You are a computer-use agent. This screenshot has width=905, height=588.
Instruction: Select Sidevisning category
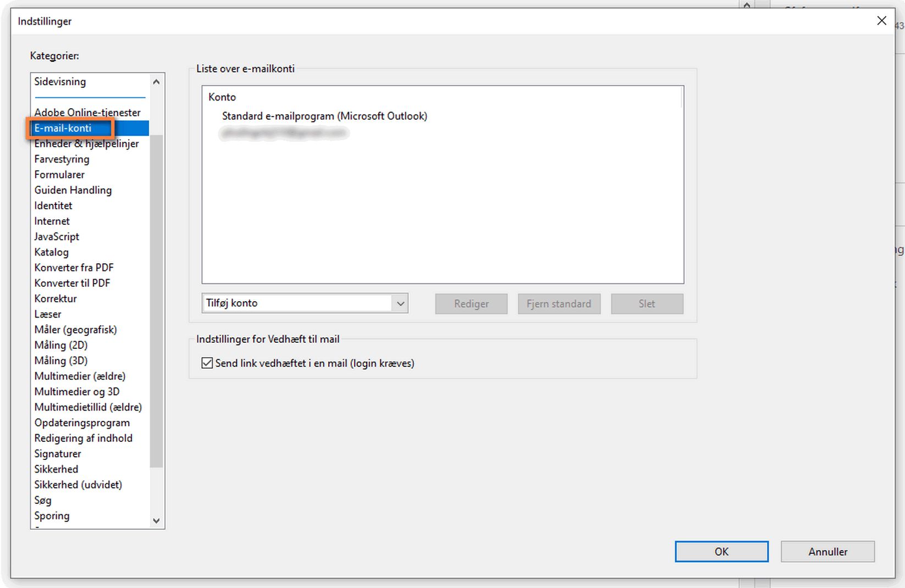[x=60, y=81]
